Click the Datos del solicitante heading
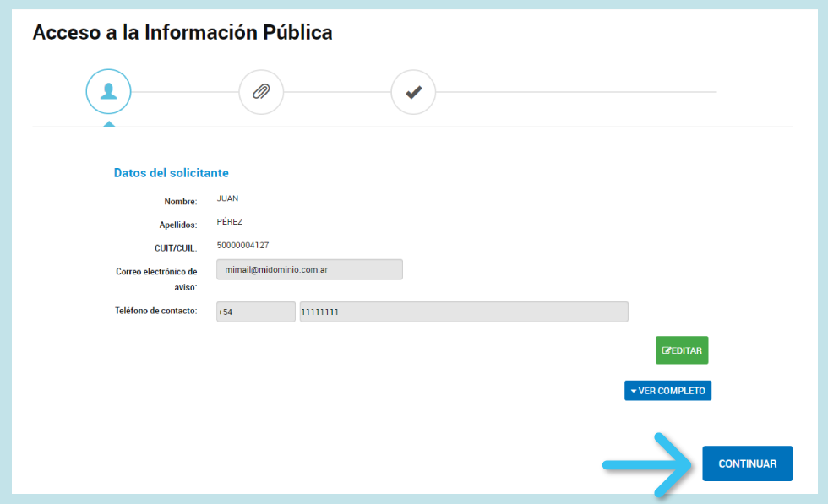Viewport: 828px width, 504px height. coord(171,172)
